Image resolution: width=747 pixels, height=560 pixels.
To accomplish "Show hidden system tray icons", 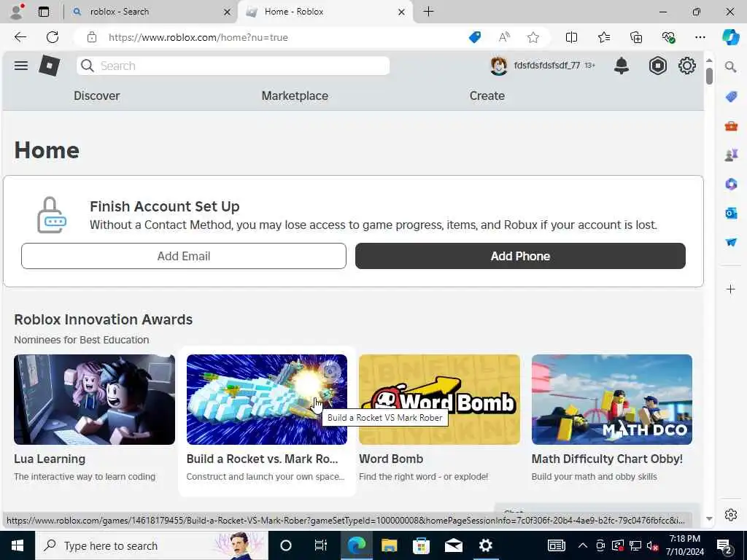I will click(x=582, y=545).
